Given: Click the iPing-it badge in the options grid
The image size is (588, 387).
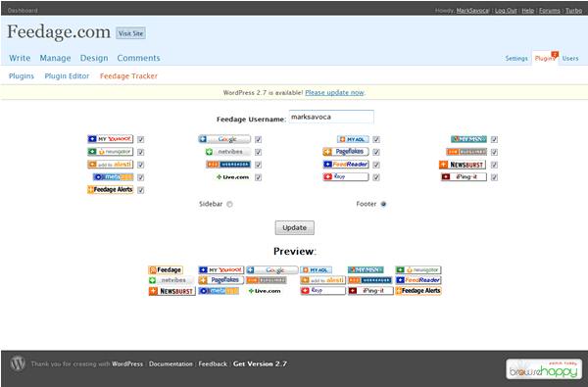Looking at the screenshot, I should coord(464,176).
